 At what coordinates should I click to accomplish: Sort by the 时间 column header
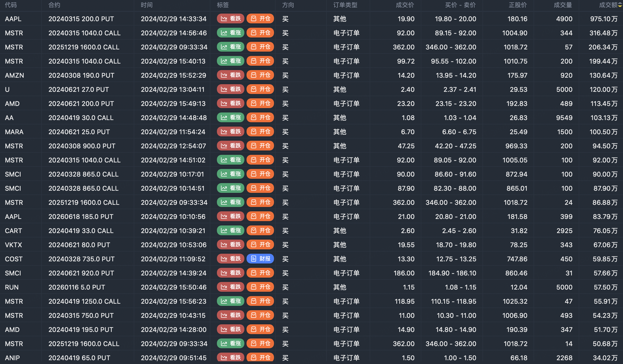(147, 5)
